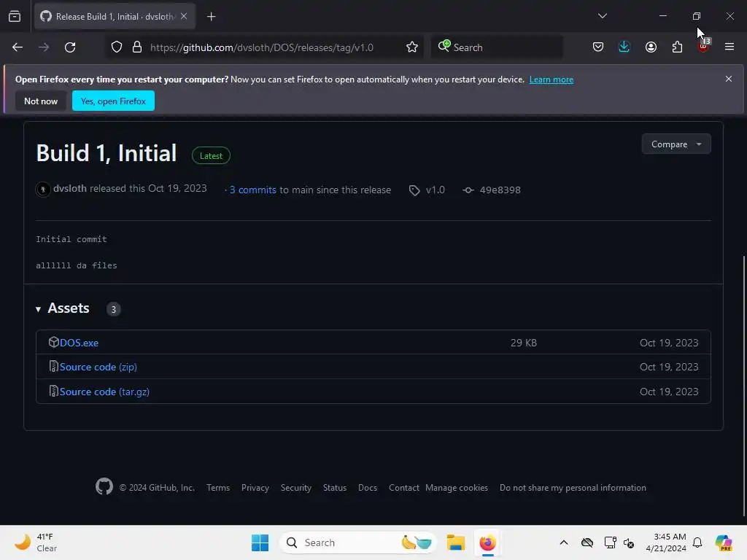This screenshot has width=747, height=560.
Task: Open tracking protection shield icon
Action: [117, 47]
